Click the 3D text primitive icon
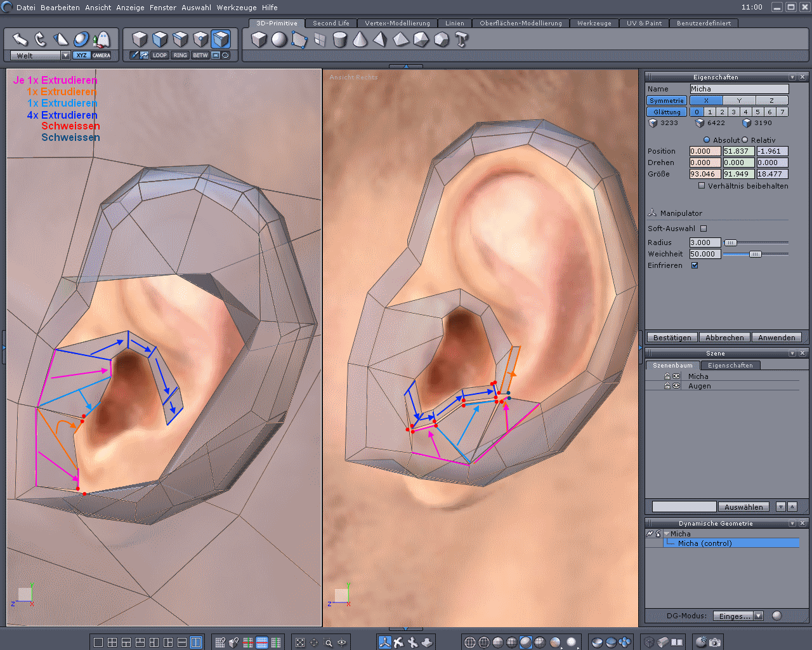Image resolution: width=812 pixels, height=650 pixels. [x=462, y=40]
